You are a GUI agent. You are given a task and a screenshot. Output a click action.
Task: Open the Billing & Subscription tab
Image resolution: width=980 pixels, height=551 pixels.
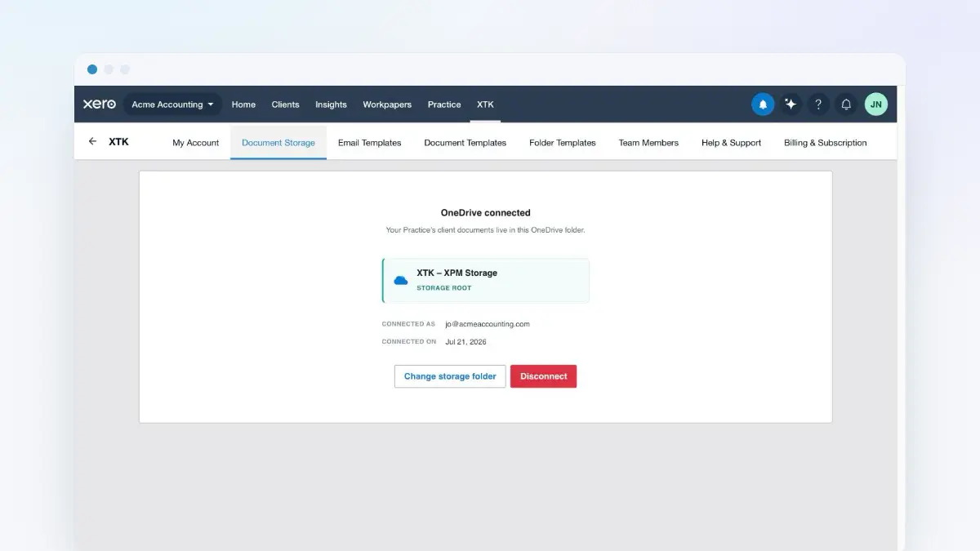[x=826, y=143]
